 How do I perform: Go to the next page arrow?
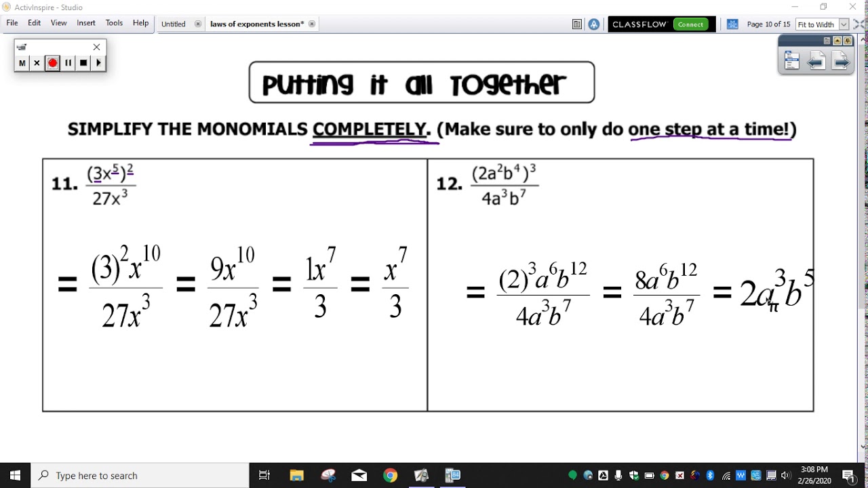[x=841, y=62]
